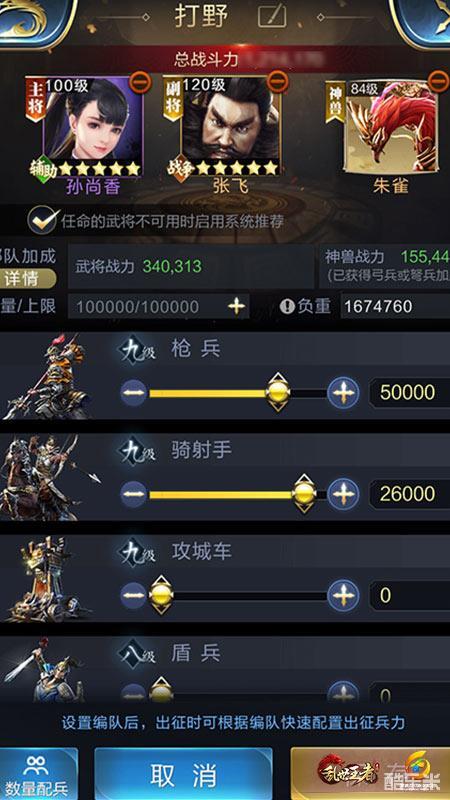Click the 取消 cancel button
The image size is (450, 800).
coord(183,774)
